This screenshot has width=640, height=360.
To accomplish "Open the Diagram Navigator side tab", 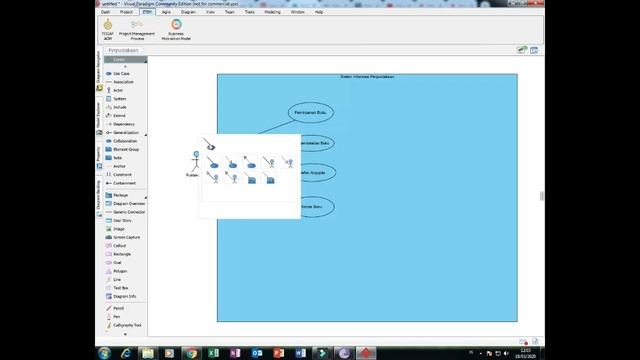I will tap(99, 70).
